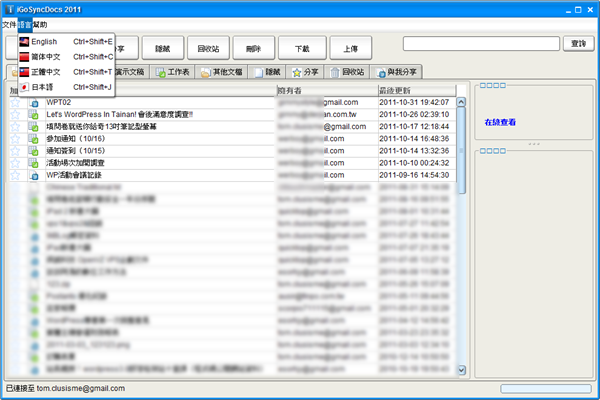Click the document list scroll-up arrow
The height and width of the screenshot is (400, 600).
tap(461, 102)
